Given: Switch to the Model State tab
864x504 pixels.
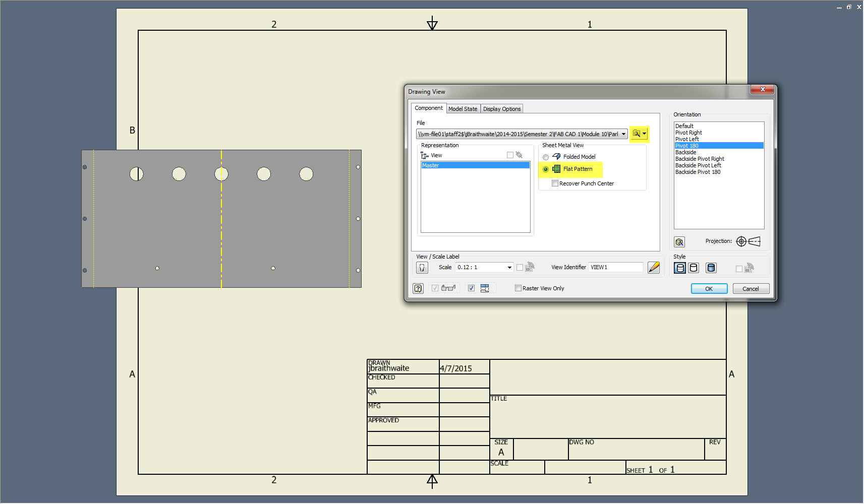Looking at the screenshot, I should [x=463, y=109].
